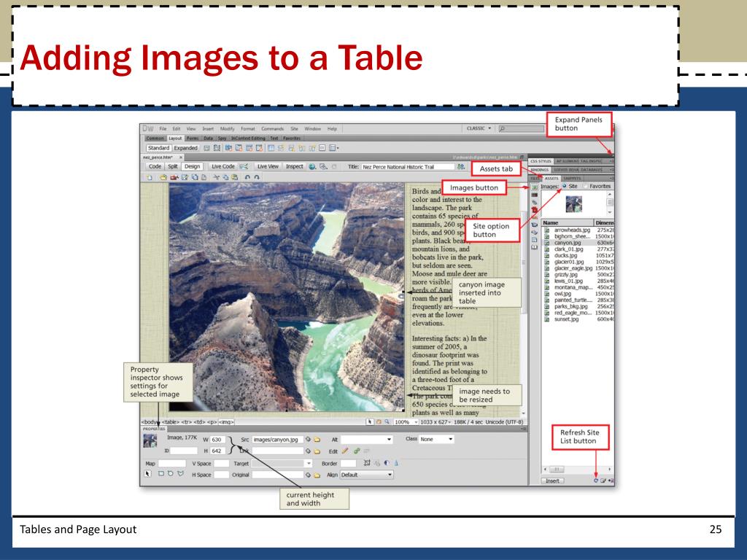This screenshot has height=560, width=747.
Task: Select the Hand tool in status bar
Action: (x=379, y=422)
